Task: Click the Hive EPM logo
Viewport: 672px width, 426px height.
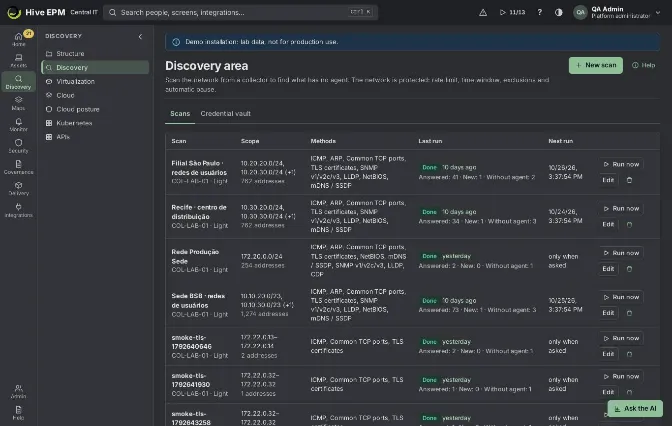Action: tap(36, 12)
